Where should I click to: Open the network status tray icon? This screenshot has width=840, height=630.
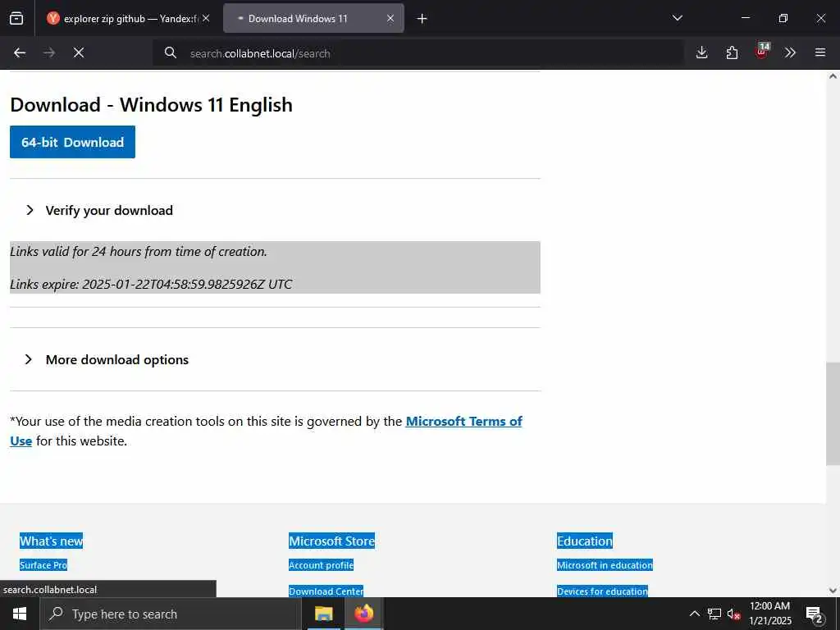(714, 614)
